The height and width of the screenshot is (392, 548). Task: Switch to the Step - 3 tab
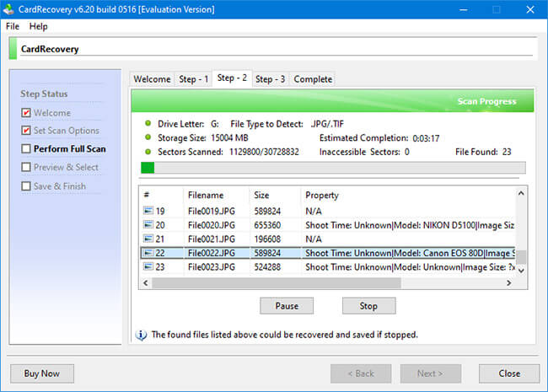270,79
